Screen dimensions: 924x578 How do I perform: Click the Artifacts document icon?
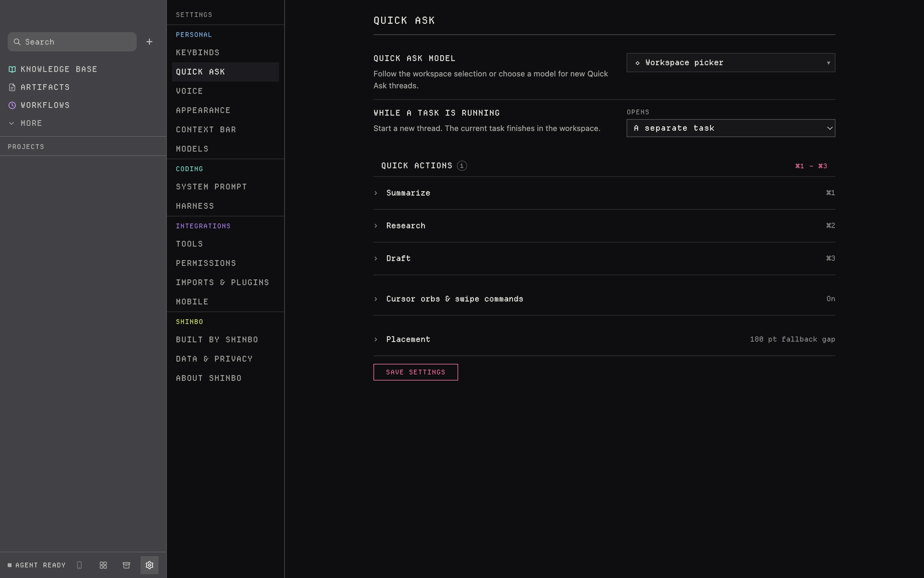tap(12, 87)
